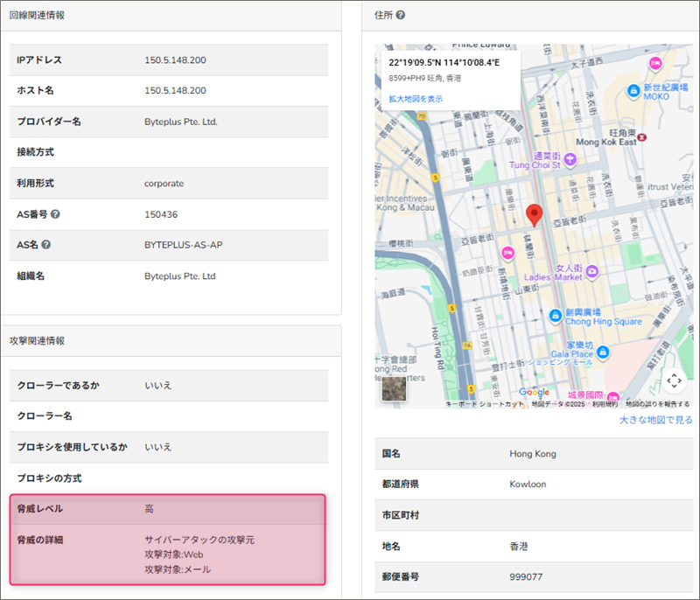Click the Tung Choi St marker icon
700x600 pixels.
click(x=570, y=159)
